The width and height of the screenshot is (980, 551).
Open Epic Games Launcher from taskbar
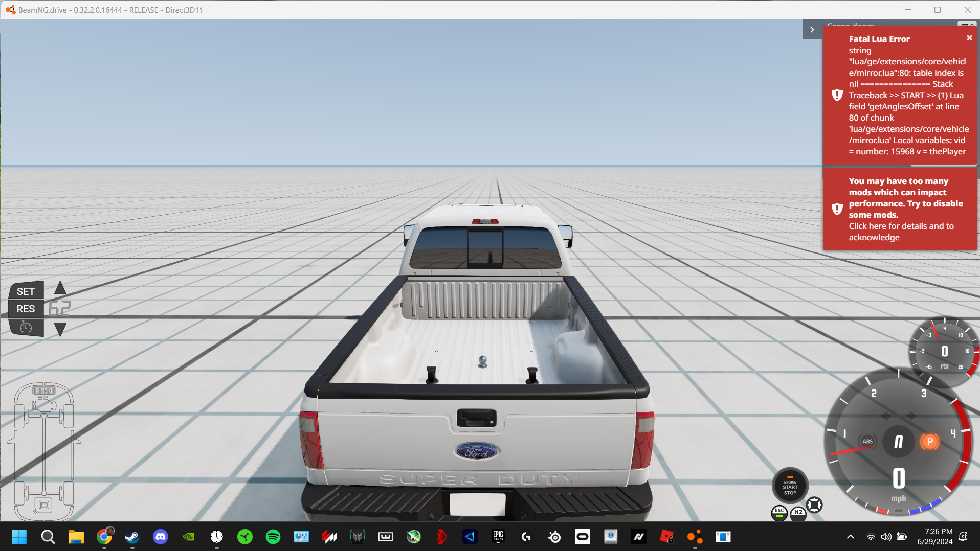(x=498, y=537)
